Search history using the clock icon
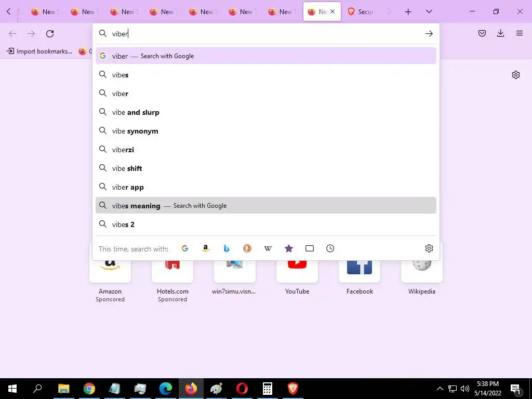Screen dimensions: 532x399 (x=330, y=248)
